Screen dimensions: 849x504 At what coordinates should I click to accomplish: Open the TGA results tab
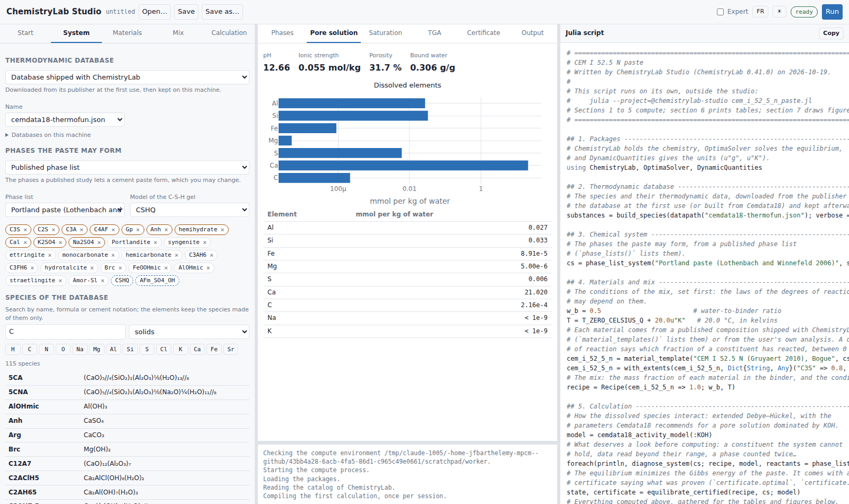(435, 33)
